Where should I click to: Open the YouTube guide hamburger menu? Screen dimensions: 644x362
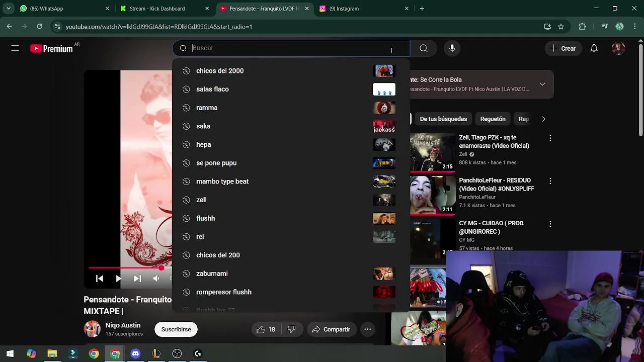(x=15, y=48)
